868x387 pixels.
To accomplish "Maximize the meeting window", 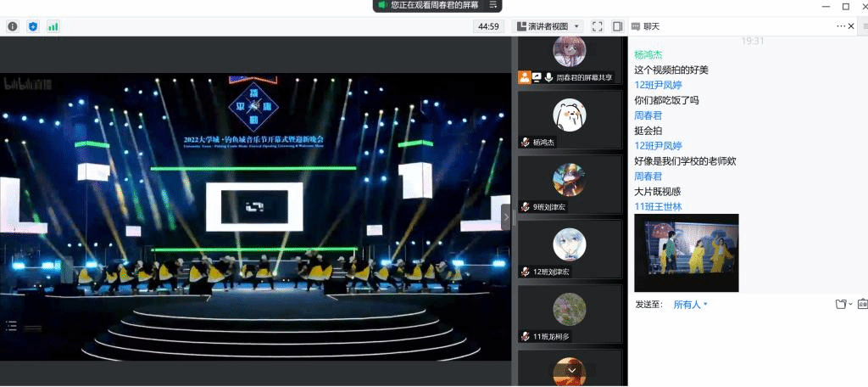I will pos(846,6).
